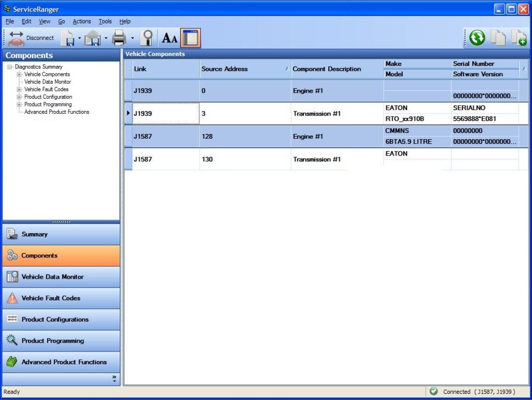
Task: Sort by Source Address column header
Action: [x=246, y=69]
